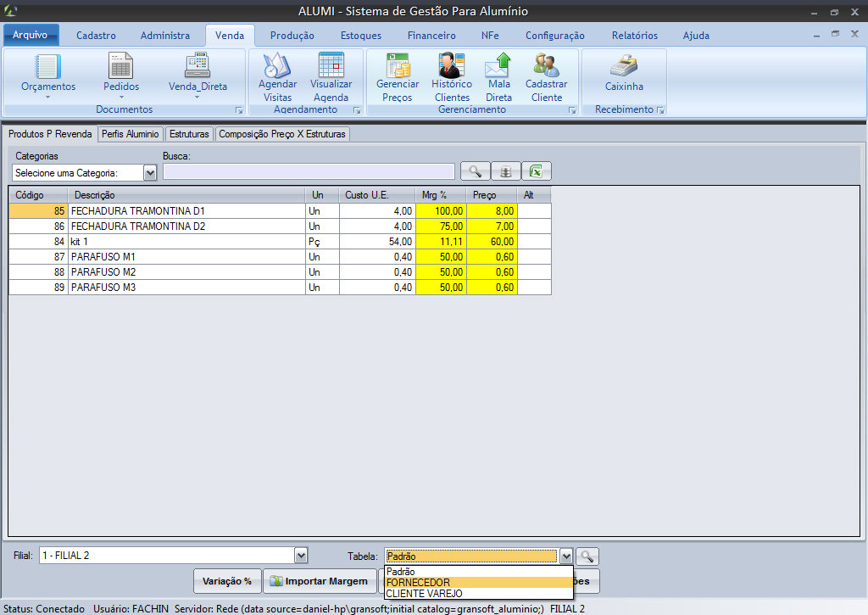Screen dimensions: 868x615
Task: Click the Variação % button
Action: [227, 581]
